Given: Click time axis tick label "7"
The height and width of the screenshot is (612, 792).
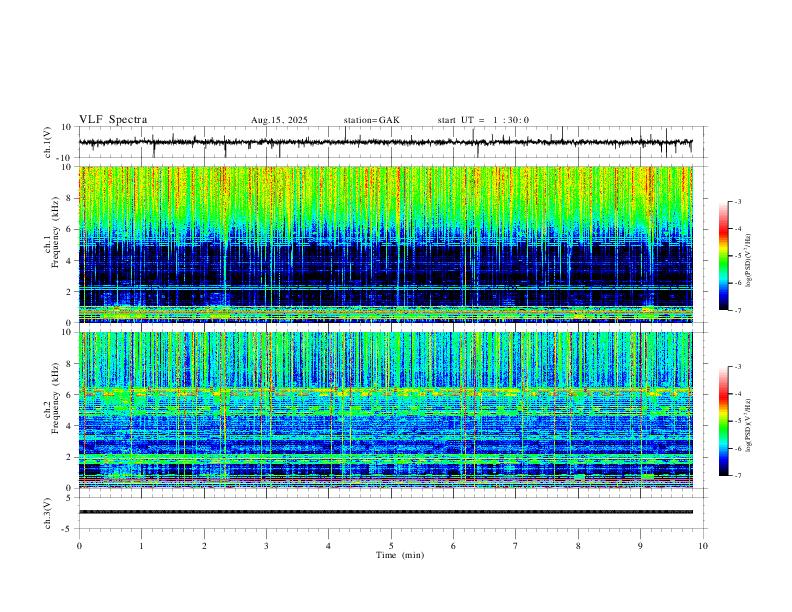Looking at the screenshot, I should click(516, 546).
